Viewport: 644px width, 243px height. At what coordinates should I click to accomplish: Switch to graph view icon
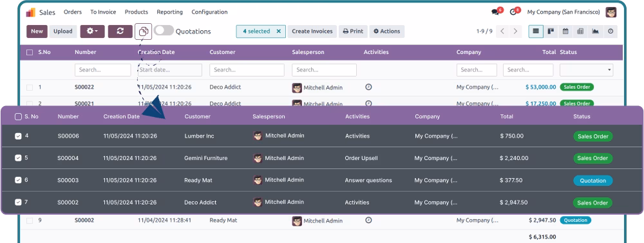pyautogui.click(x=595, y=31)
